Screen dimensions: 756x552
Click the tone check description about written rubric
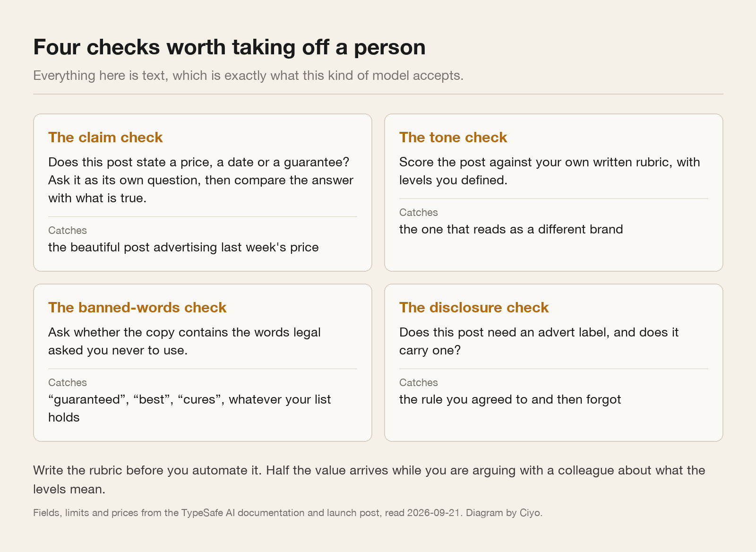tap(550, 171)
